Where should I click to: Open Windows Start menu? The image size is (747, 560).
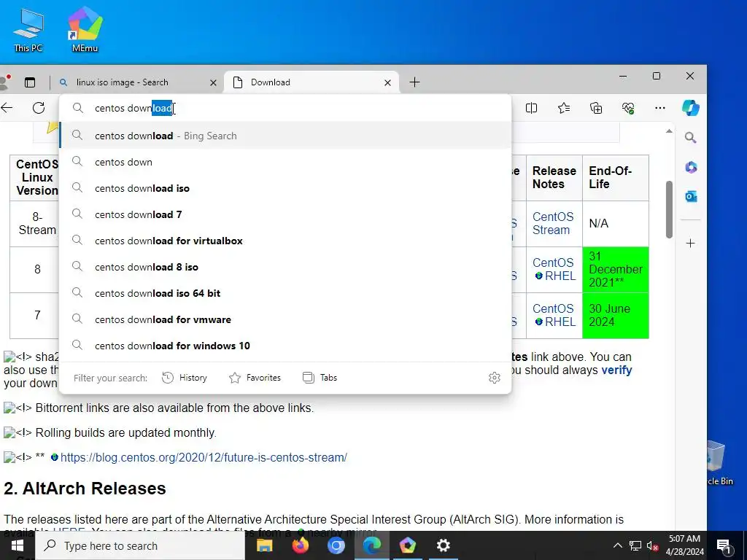[18, 545]
